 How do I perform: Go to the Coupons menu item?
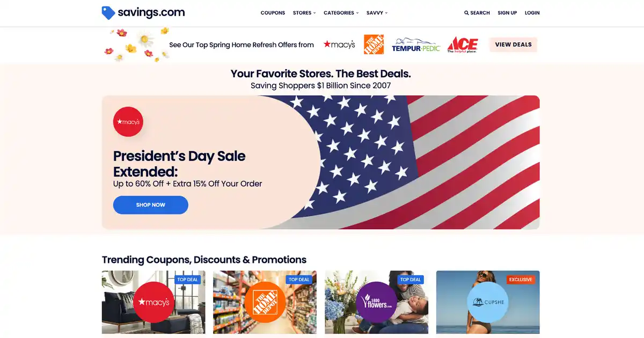pyautogui.click(x=273, y=13)
